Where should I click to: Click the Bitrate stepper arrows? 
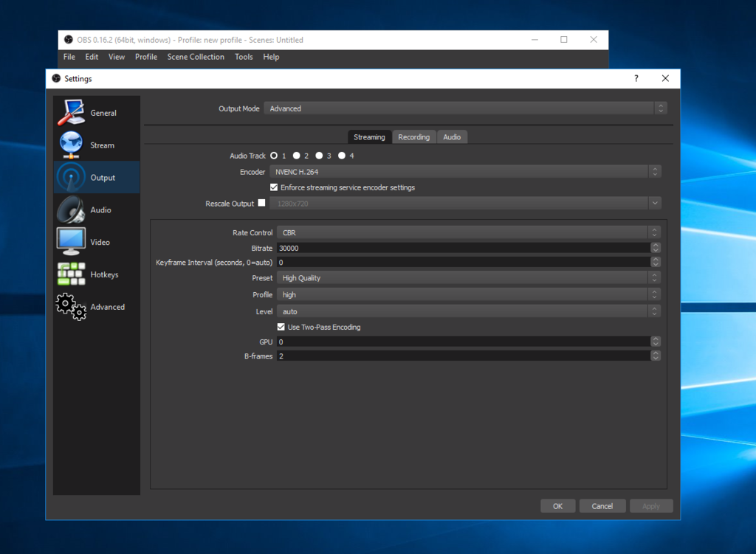coord(656,248)
